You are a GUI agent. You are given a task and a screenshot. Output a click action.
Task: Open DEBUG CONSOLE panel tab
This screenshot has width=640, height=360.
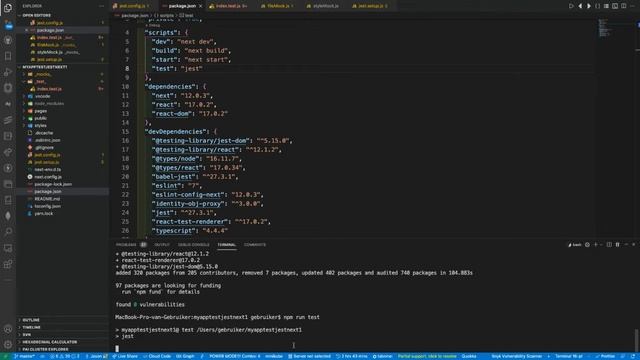point(193,245)
